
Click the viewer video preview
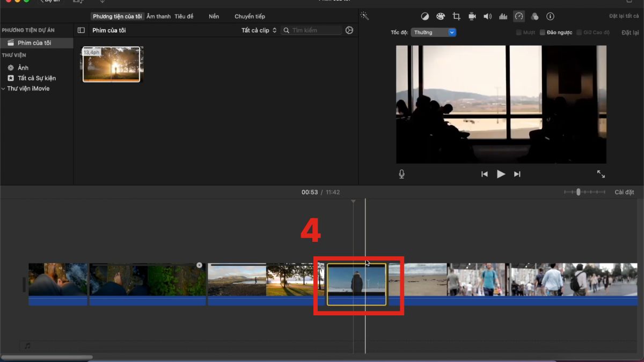[x=501, y=104]
